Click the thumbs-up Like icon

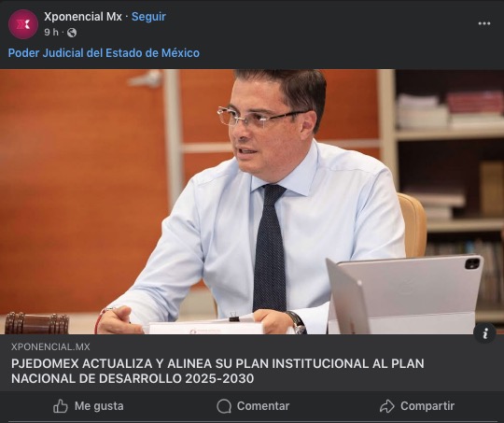(x=61, y=406)
